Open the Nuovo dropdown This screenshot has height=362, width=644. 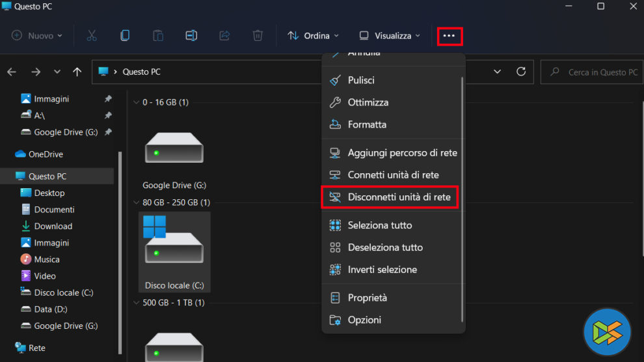click(37, 36)
